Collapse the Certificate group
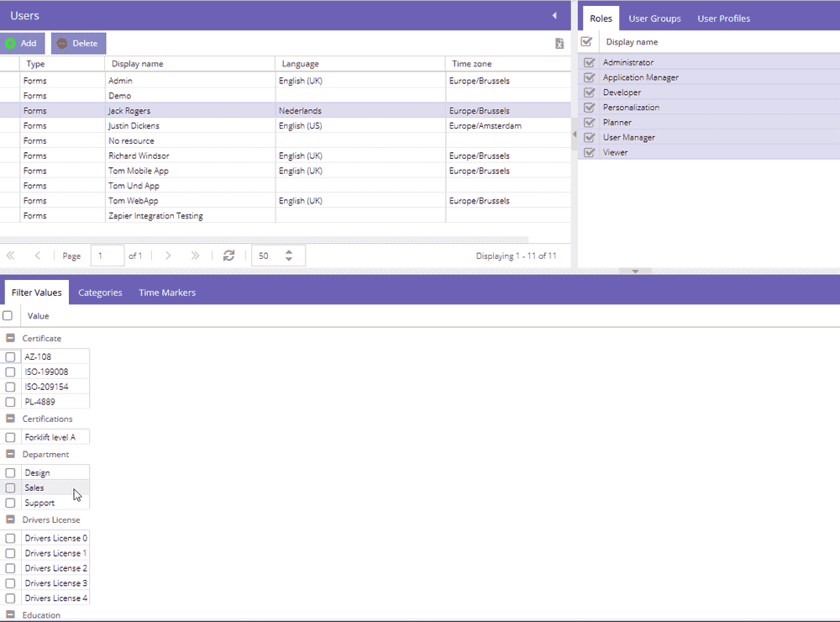This screenshot has height=622, width=840. 10,339
